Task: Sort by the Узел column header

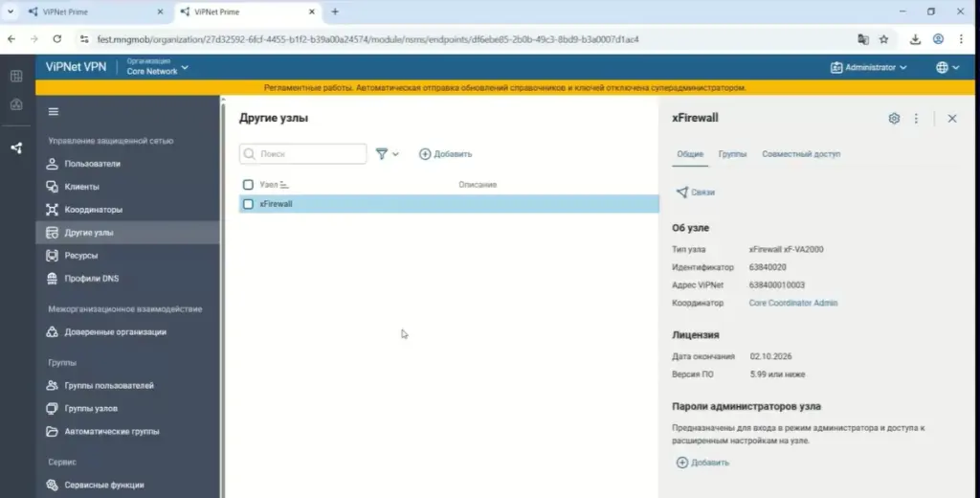Action: [275, 185]
